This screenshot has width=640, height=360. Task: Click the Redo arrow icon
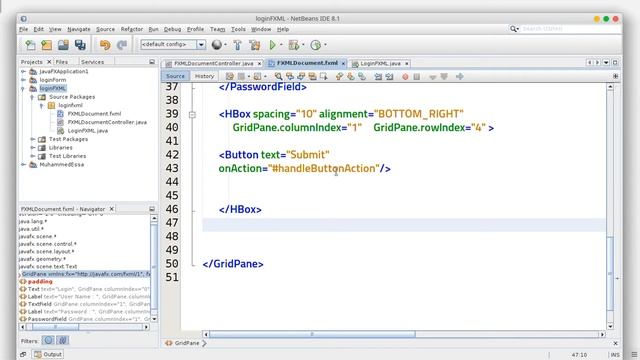tap(122, 45)
